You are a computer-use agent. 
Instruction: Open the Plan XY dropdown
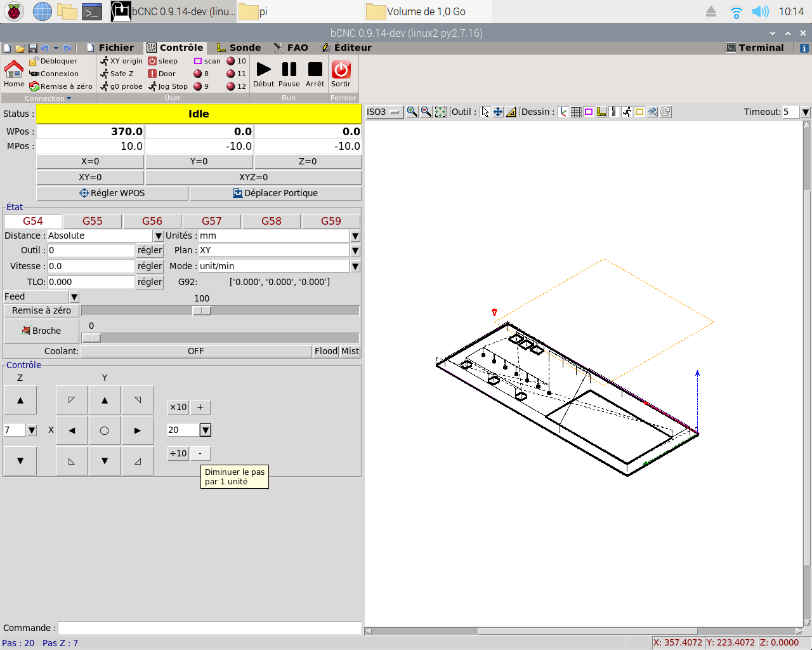click(355, 251)
